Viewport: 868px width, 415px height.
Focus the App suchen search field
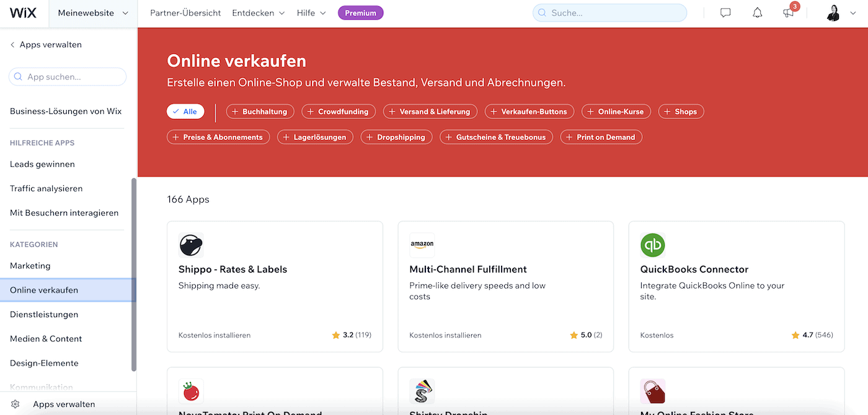68,77
